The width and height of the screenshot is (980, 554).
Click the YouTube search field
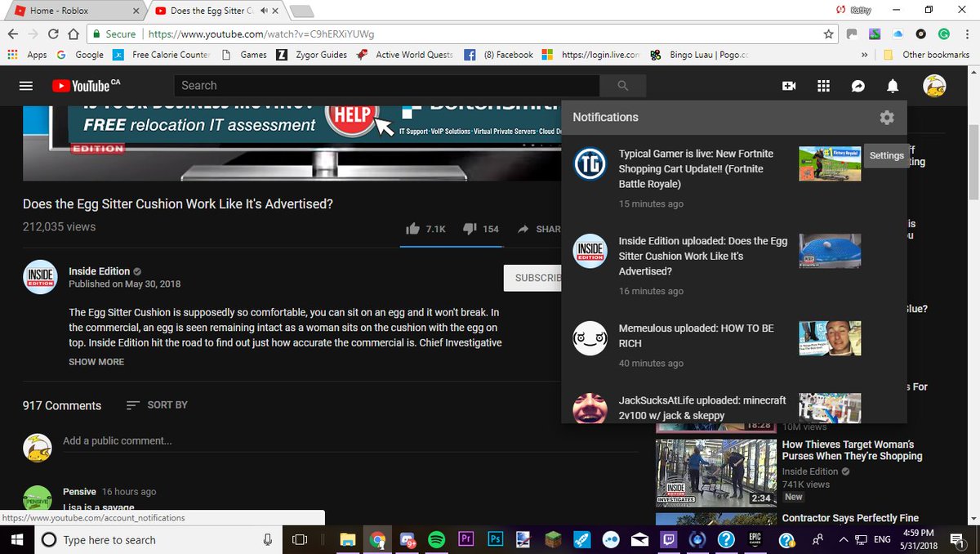(x=386, y=86)
